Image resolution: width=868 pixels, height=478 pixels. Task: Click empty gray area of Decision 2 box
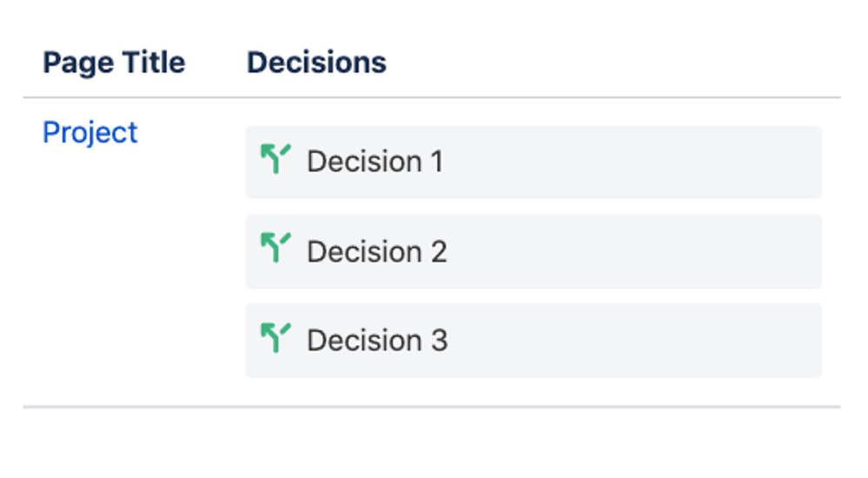pos(634,251)
